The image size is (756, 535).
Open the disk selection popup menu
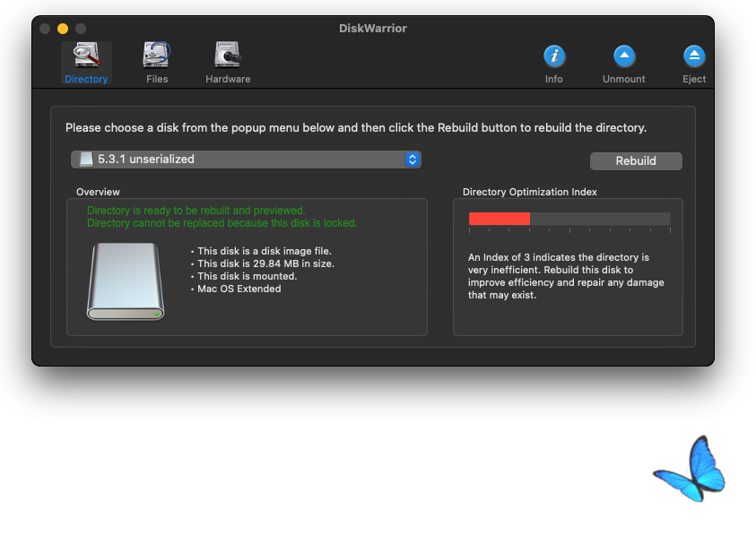coord(246,160)
